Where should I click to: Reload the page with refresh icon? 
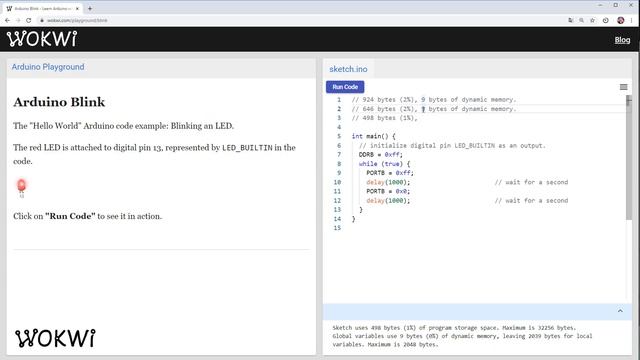(x=29, y=20)
